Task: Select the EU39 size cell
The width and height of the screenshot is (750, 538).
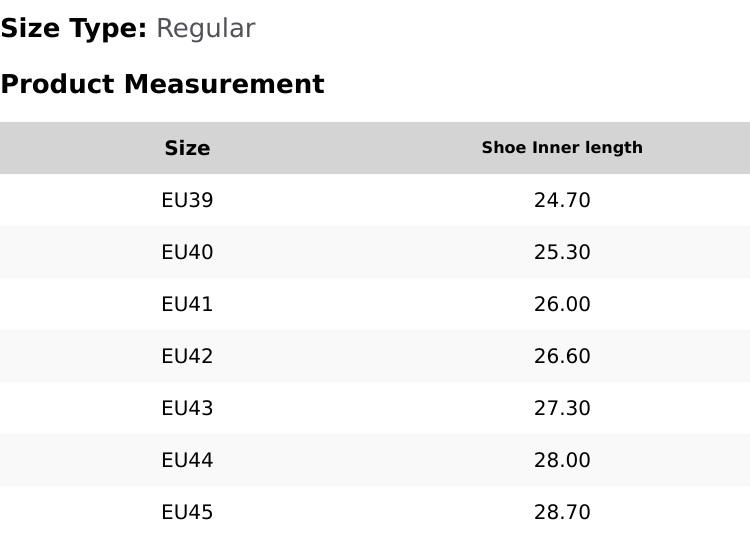Action: (x=187, y=200)
